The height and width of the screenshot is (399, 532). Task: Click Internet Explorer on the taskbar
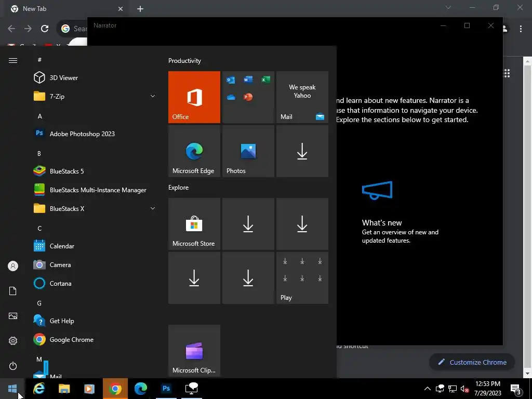point(39,389)
